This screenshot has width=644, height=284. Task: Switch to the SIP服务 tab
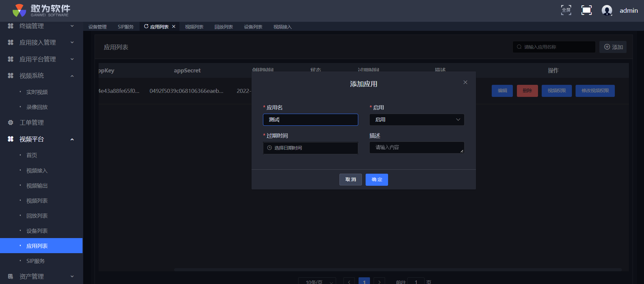coord(125,27)
